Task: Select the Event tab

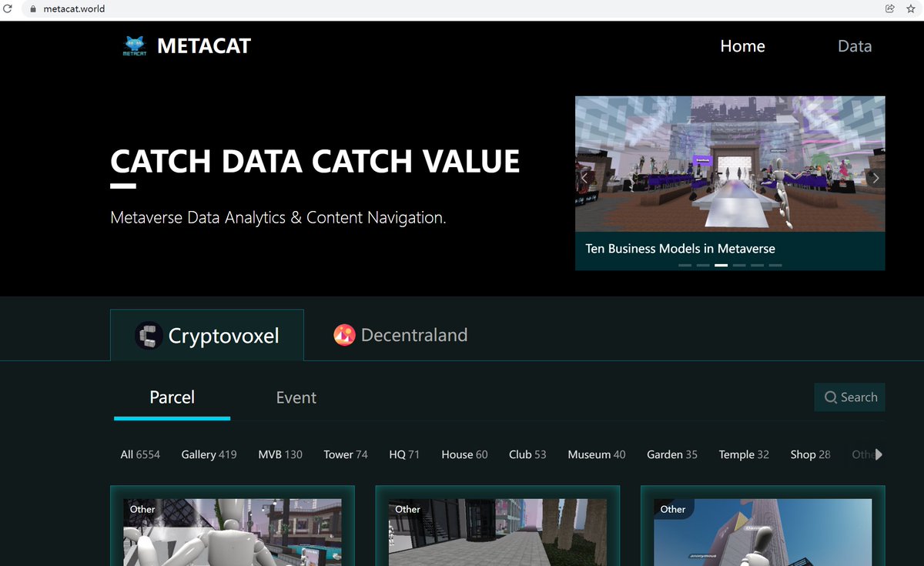Action: [x=296, y=397]
